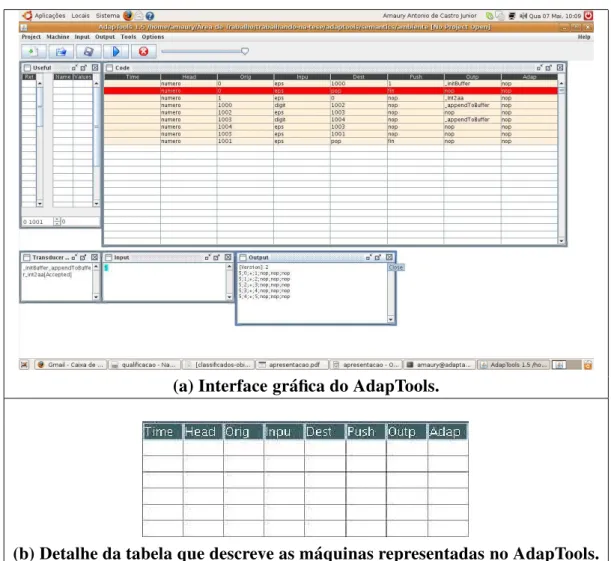Click the Save disk toolbar icon

point(88,51)
